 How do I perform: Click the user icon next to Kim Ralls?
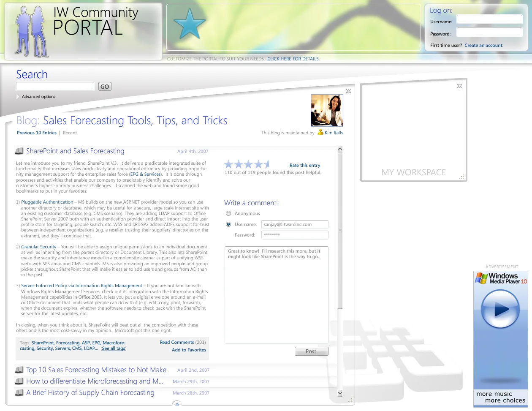(320, 132)
